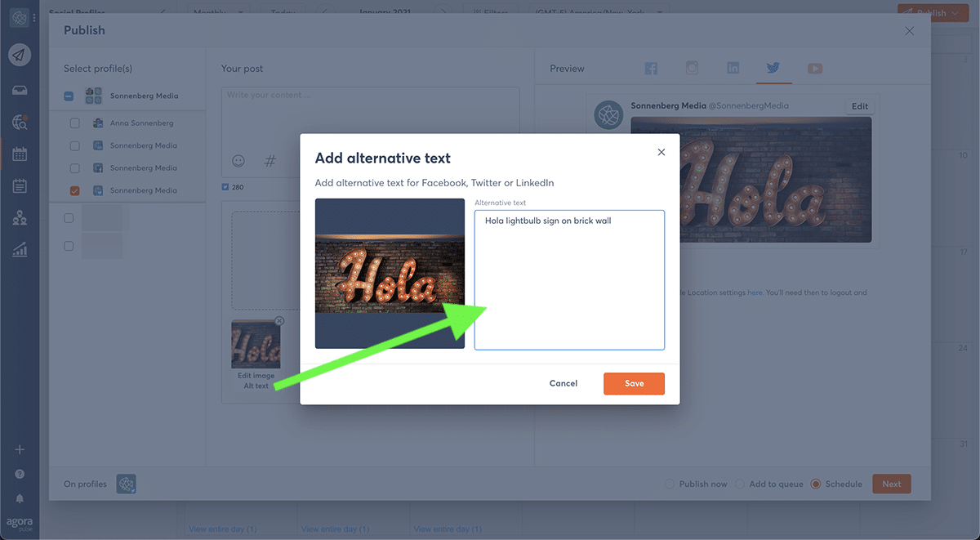980x540 pixels.
Task: Open the inbox tray icon in sidebar
Action: click(x=20, y=90)
